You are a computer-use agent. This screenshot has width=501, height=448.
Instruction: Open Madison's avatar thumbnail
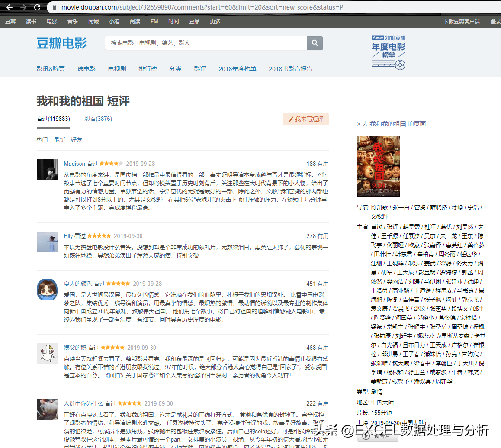(x=47, y=170)
